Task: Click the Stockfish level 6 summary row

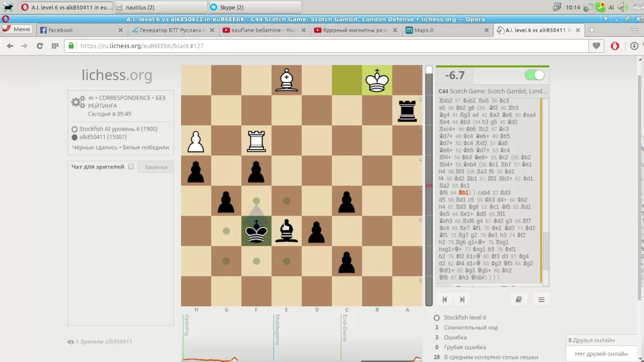Action: tap(465, 317)
